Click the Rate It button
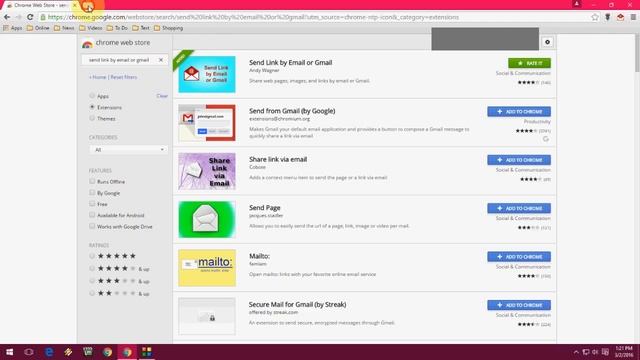640x360 pixels. click(x=529, y=63)
